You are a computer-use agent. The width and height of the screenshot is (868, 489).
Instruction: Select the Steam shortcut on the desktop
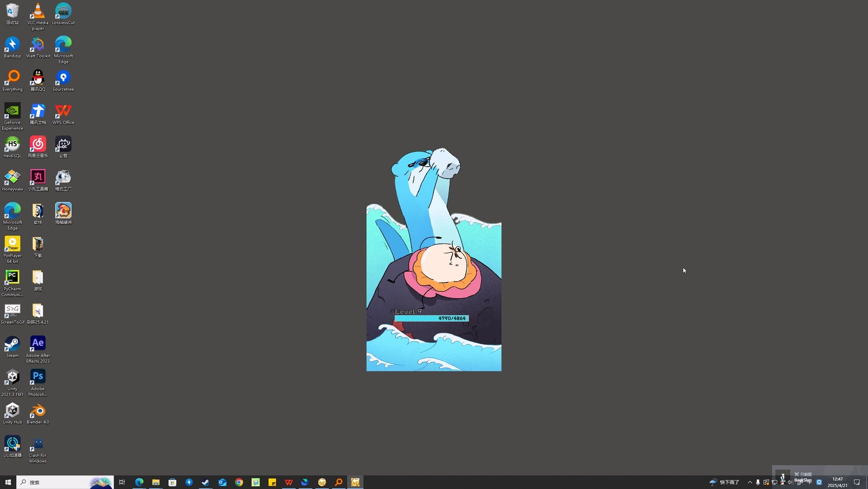pyautogui.click(x=12, y=347)
